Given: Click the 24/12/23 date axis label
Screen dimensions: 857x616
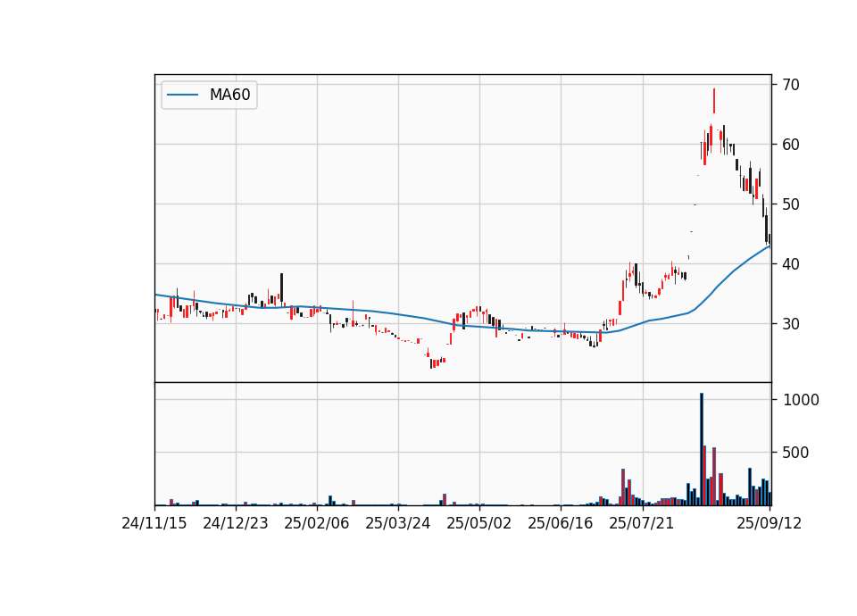Looking at the screenshot, I should [236, 523].
